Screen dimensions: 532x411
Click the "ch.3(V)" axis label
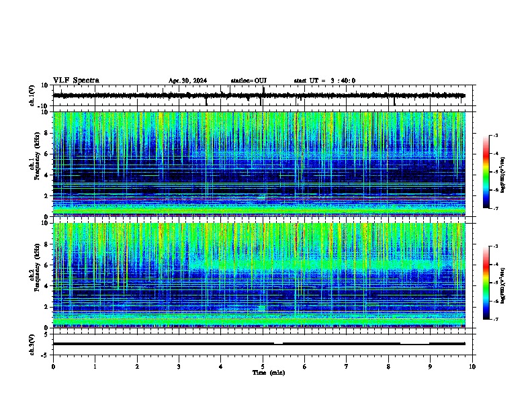point(32,345)
